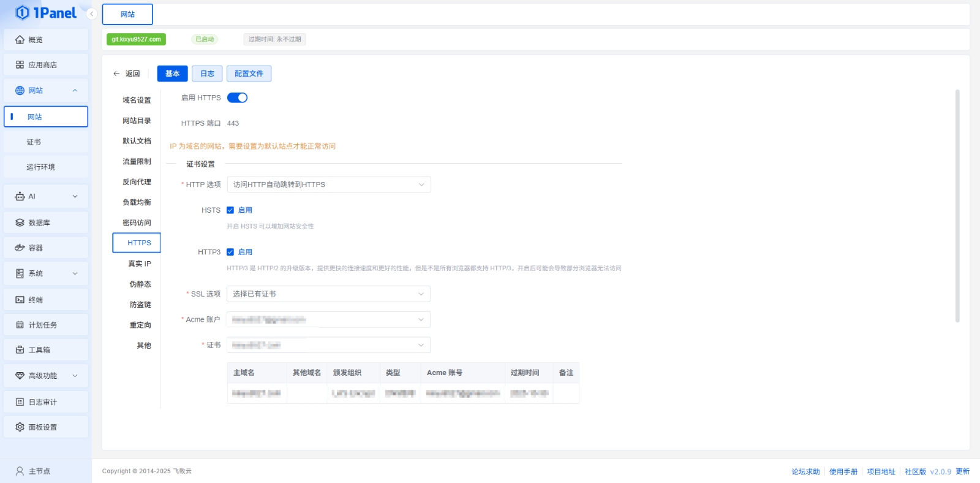Open the 使用手册 user manual link
The height and width of the screenshot is (483, 980).
click(x=843, y=472)
